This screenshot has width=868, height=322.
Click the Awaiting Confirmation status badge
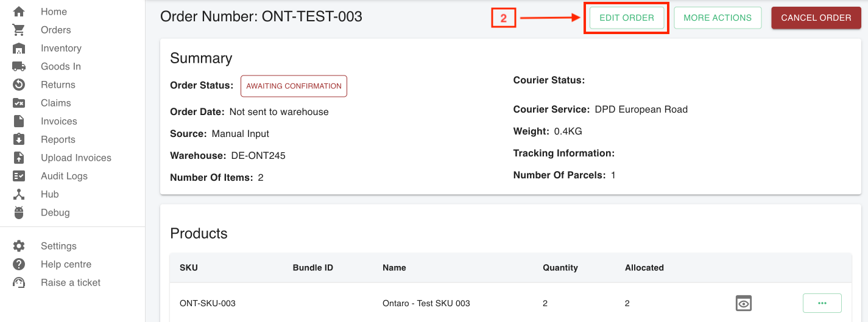[x=294, y=86]
